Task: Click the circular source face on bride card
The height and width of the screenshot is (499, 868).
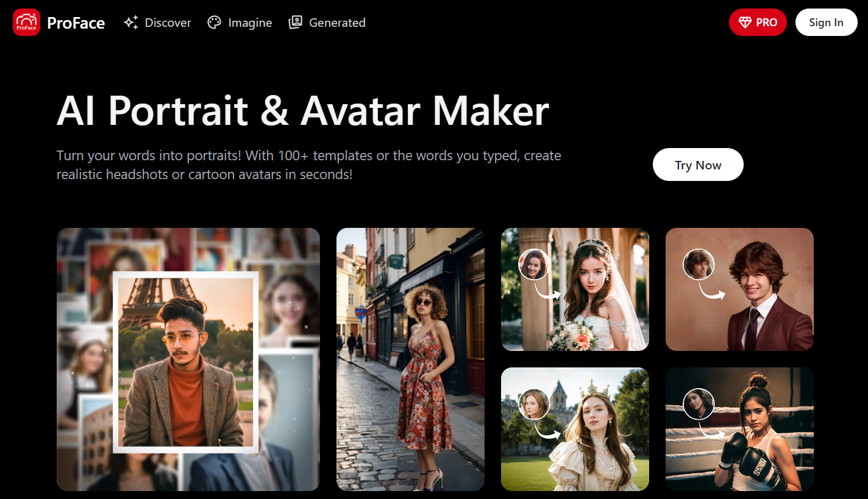Action: tap(534, 264)
